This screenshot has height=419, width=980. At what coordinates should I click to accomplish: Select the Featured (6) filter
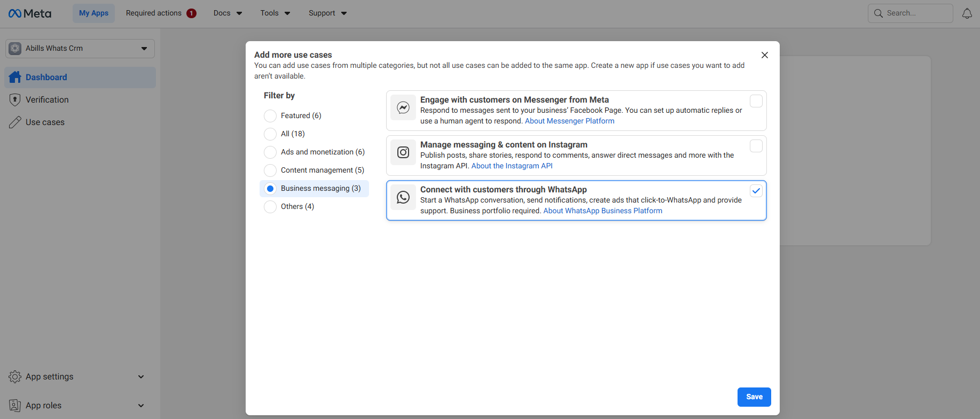click(270, 116)
